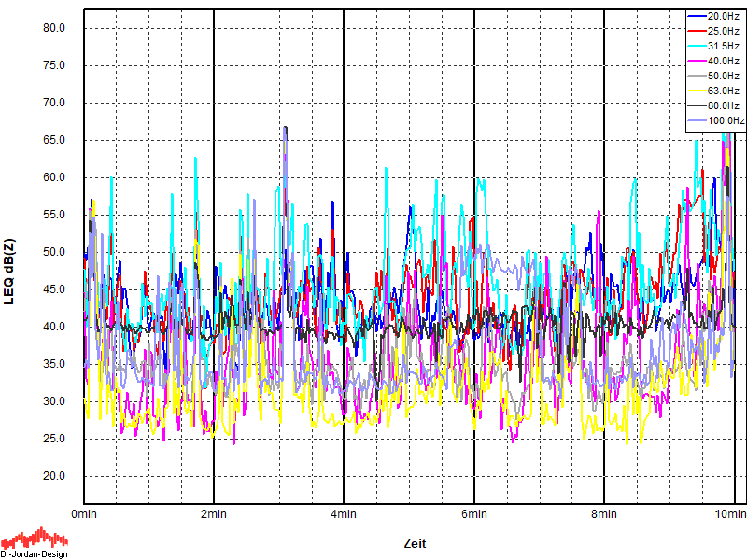Click the blue 20.0Hz legend line
The height and width of the screenshot is (560, 747).
click(697, 16)
